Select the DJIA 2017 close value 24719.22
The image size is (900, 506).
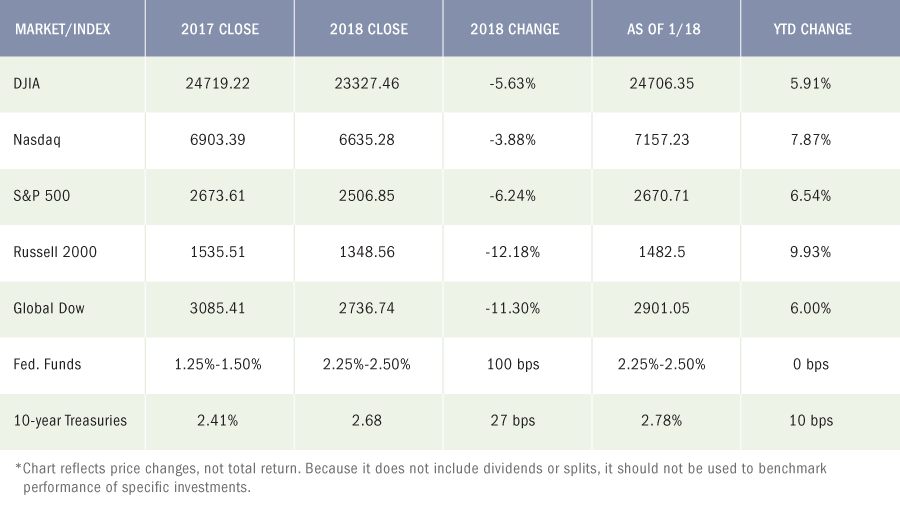218,84
